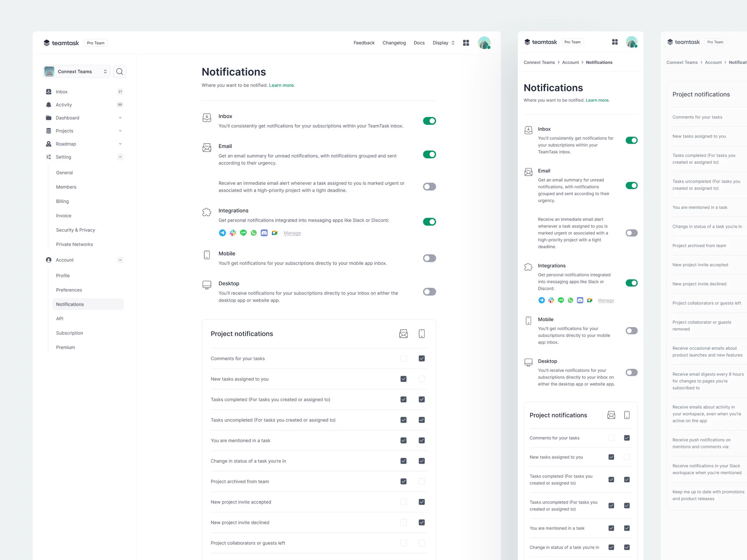
Task: Click the Telegram icon in tablet Integrations row
Action: pyautogui.click(x=542, y=300)
